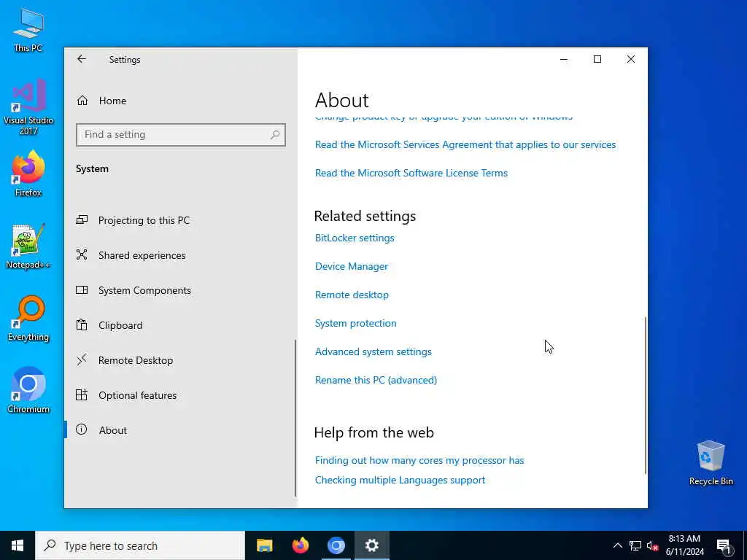Open the taskbar clock showing 8:13 AM

point(684,545)
